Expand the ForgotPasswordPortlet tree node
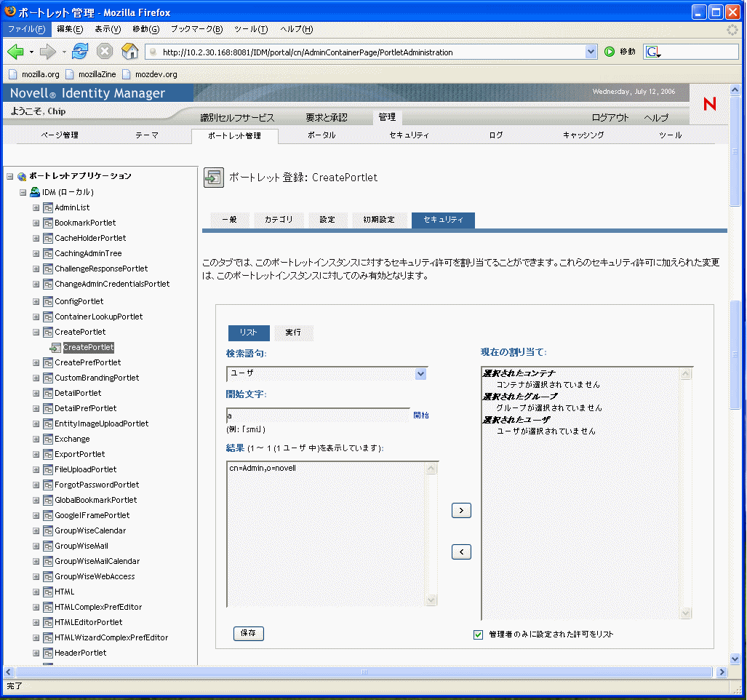 click(36, 485)
